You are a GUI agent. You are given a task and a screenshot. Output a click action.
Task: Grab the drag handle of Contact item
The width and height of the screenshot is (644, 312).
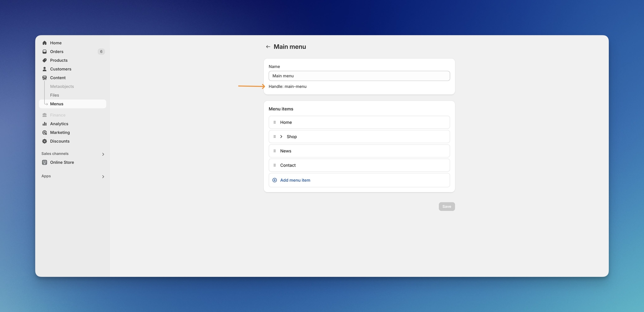[274, 165]
